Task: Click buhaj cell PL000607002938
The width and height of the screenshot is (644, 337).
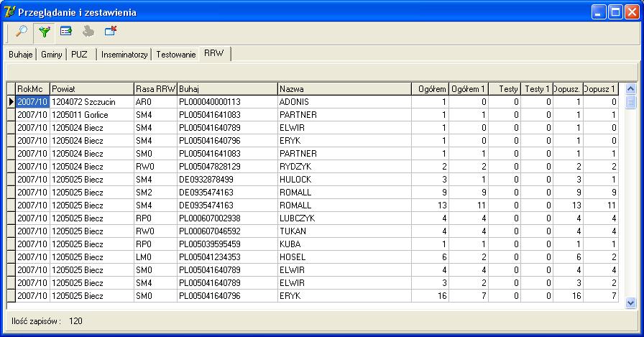Action: [x=228, y=218]
